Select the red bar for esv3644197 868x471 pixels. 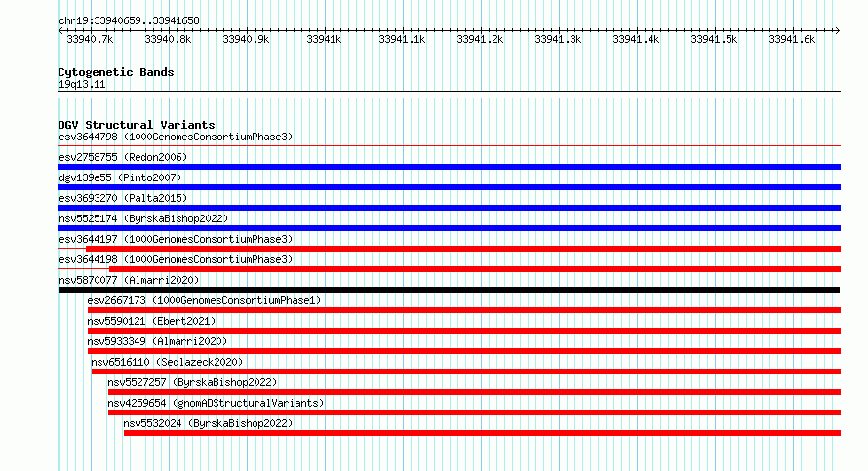click(x=463, y=249)
